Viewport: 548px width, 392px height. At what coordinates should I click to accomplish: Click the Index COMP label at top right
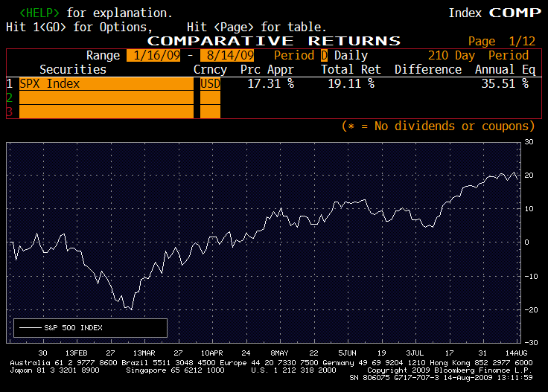point(495,13)
